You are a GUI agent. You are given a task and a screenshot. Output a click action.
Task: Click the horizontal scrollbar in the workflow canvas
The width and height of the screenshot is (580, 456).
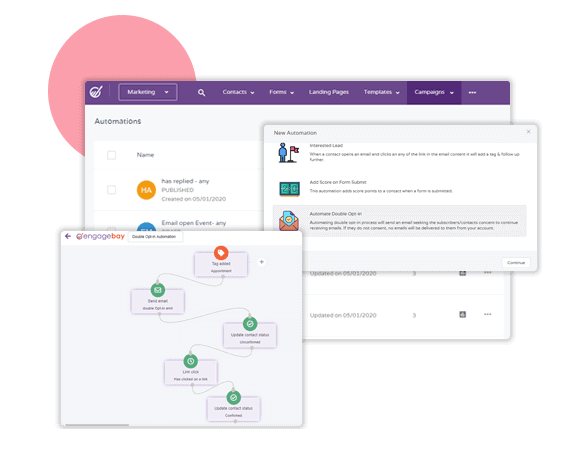click(97, 425)
